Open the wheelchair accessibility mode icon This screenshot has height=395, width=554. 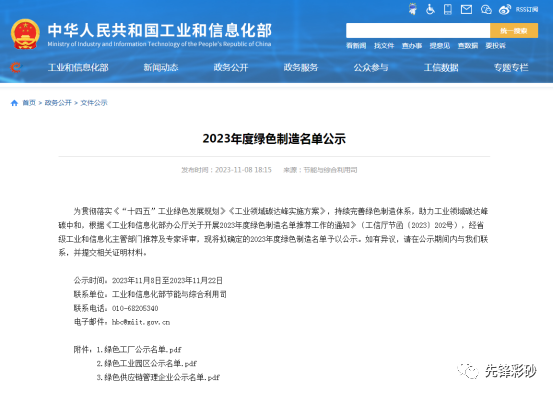coord(430,9)
